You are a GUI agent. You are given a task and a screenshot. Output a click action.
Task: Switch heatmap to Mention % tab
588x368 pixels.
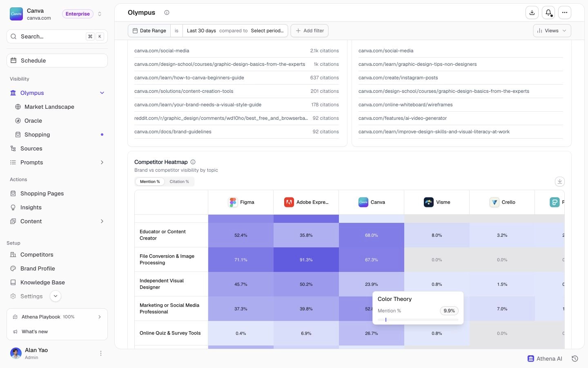(x=150, y=182)
